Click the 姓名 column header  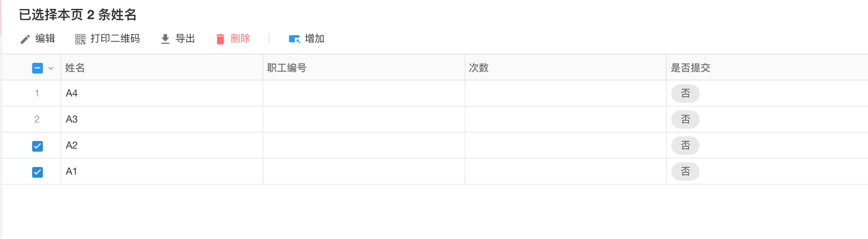75,68
